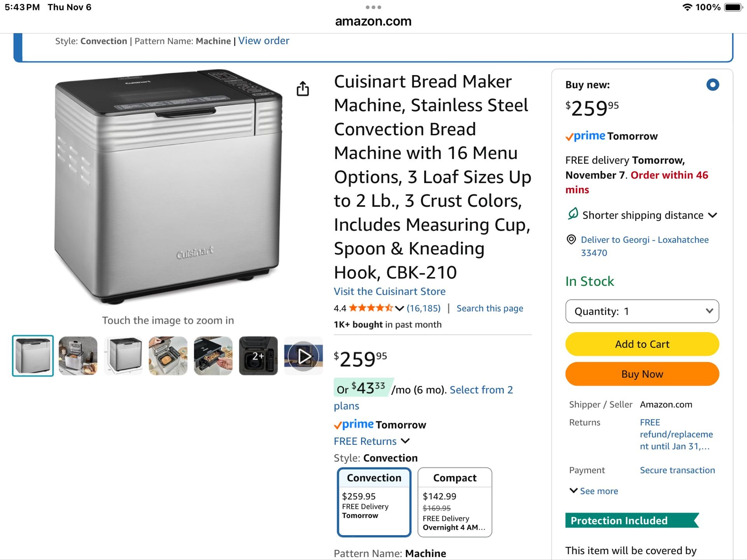The width and height of the screenshot is (747, 560).
Task: Click the star rating icons
Action: (x=371, y=308)
